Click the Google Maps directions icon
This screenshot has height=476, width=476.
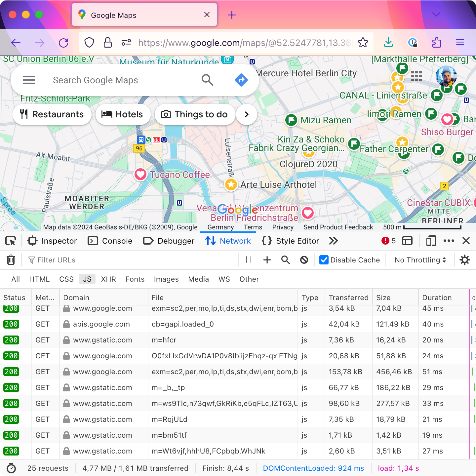coord(241,80)
